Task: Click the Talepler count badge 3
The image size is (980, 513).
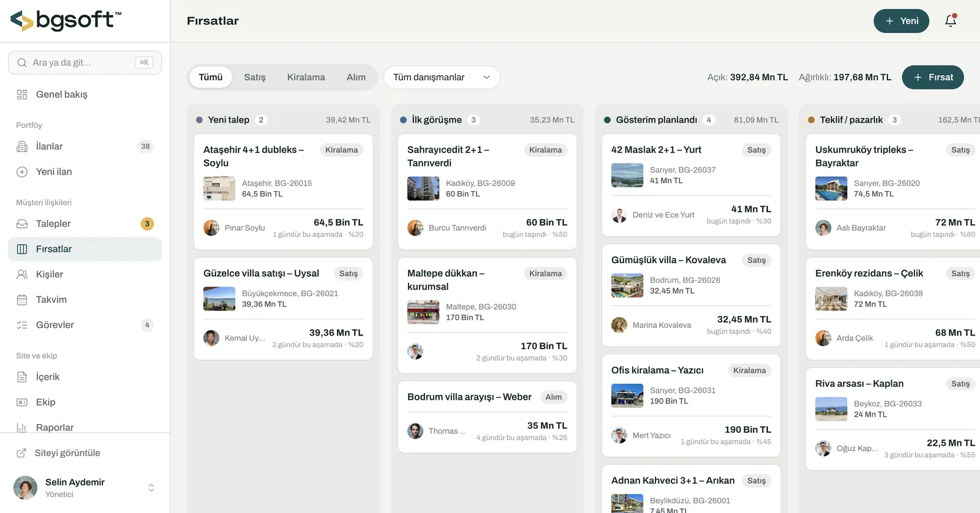Action: [147, 224]
